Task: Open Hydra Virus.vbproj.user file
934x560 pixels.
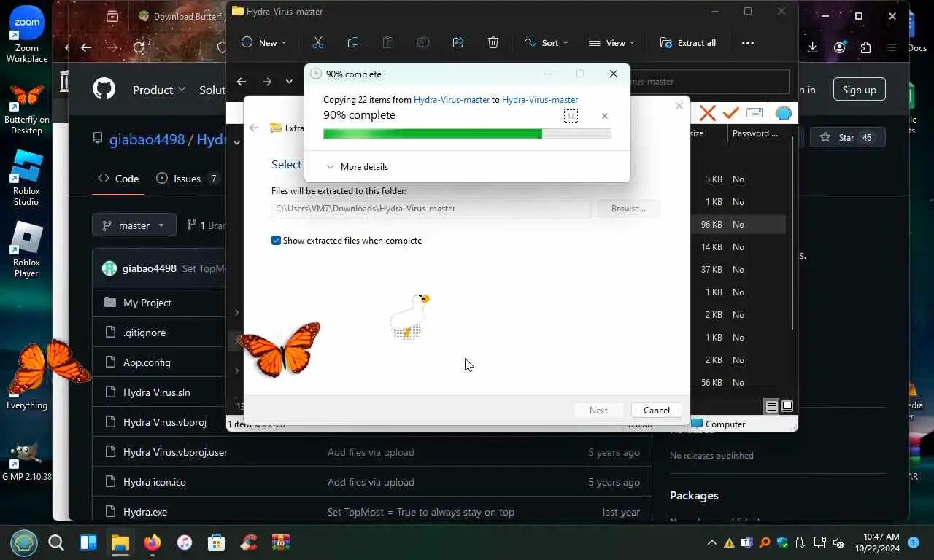Action: [x=175, y=452]
